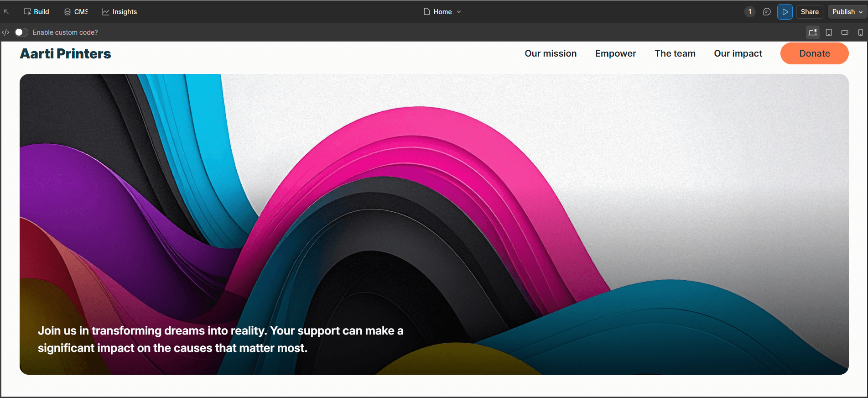Screen dimensions: 868x398
Task: Click the collaborator count badge showing 1
Action: click(749, 12)
